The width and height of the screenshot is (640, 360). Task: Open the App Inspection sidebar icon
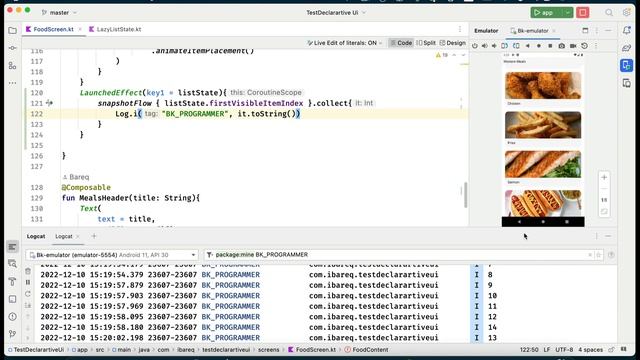[x=13, y=264]
